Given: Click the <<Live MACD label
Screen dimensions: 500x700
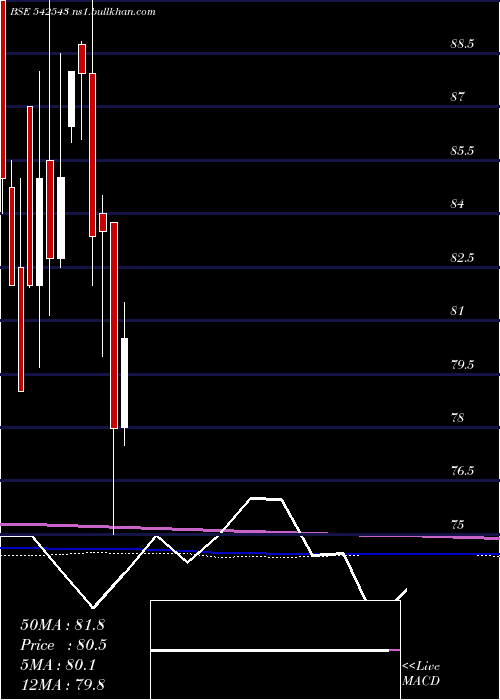Looking at the screenshot, I should (421, 674).
